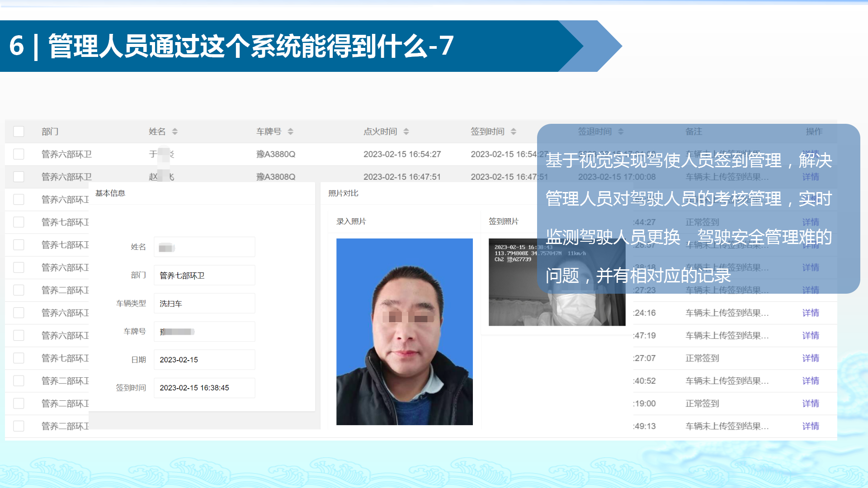Click sort arrows beside 签退时间 header
Screen dimensions: 868x488
(621, 131)
